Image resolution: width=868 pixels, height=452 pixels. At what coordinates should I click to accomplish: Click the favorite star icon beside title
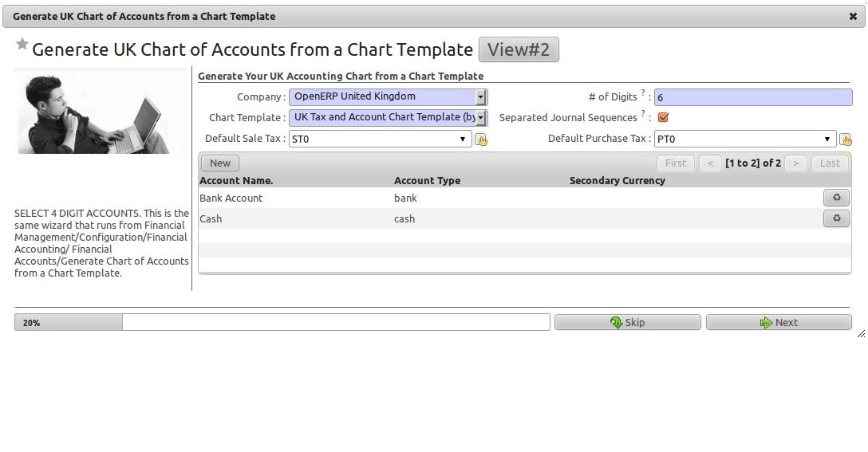tap(22, 45)
